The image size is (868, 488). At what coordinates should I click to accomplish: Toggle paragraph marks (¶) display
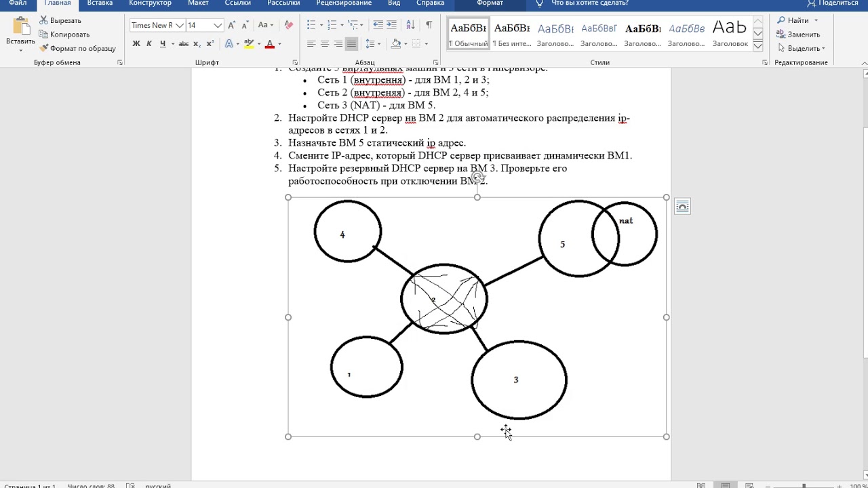[x=429, y=25]
